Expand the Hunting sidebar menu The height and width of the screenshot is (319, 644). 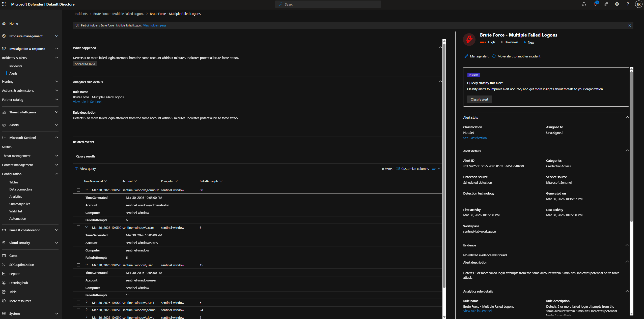57,82
